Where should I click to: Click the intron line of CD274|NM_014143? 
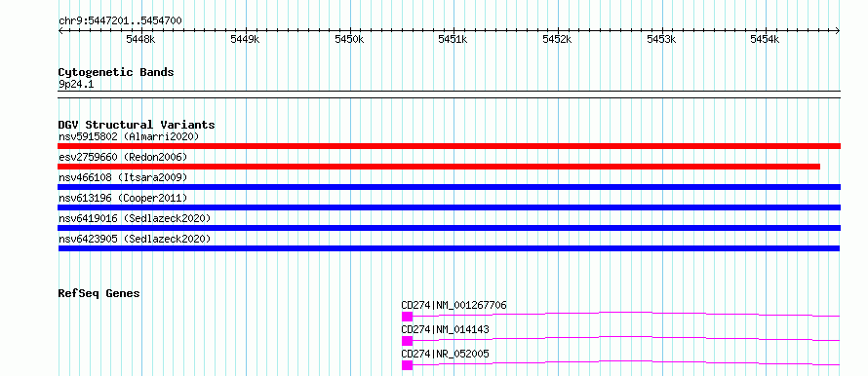click(x=626, y=338)
